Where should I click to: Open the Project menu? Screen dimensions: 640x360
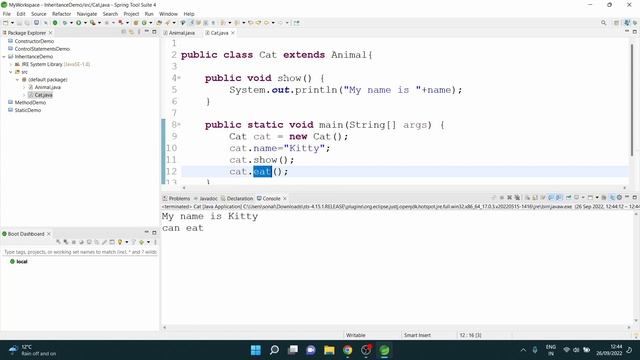[131, 14]
